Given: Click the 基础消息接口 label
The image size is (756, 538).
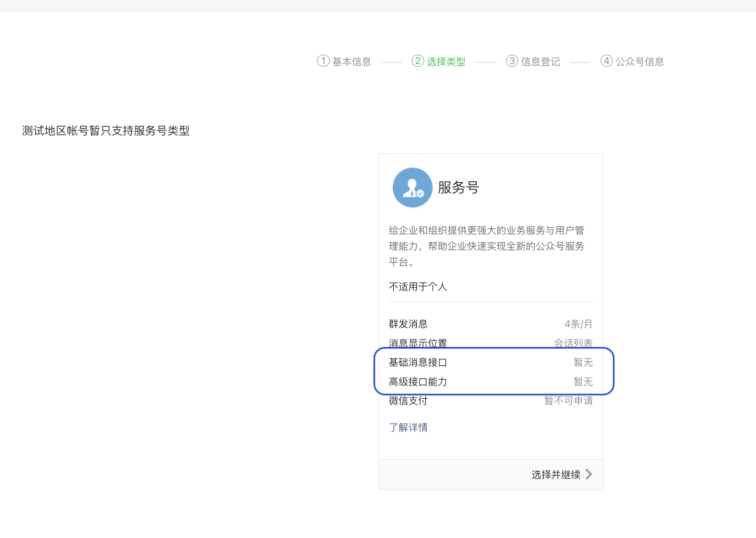Looking at the screenshot, I should (418, 363).
